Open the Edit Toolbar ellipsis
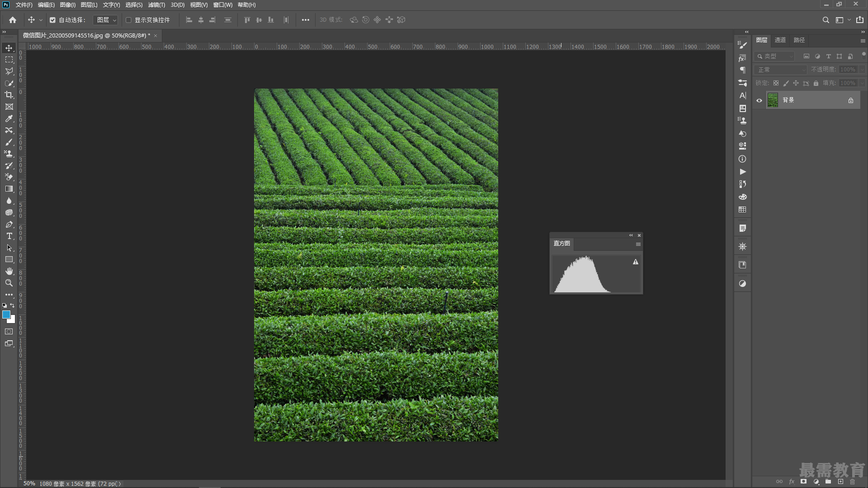868x488 pixels. [x=9, y=295]
